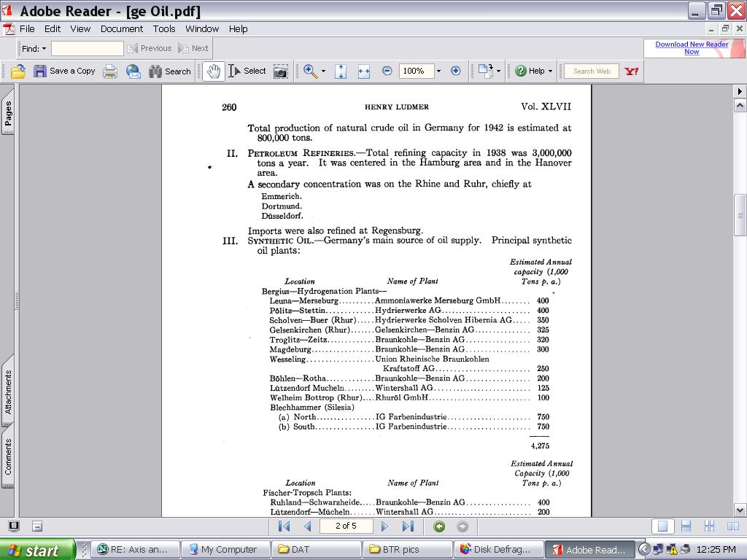Set view to Fit Width
The height and width of the screenshot is (560, 747).
tap(364, 71)
